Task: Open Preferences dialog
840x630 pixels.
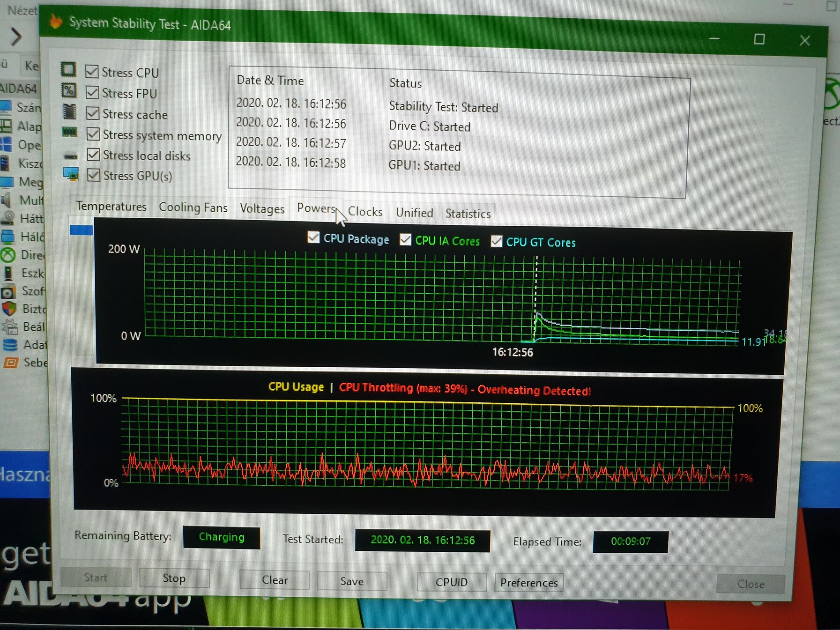Action: click(x=529, y=583)
